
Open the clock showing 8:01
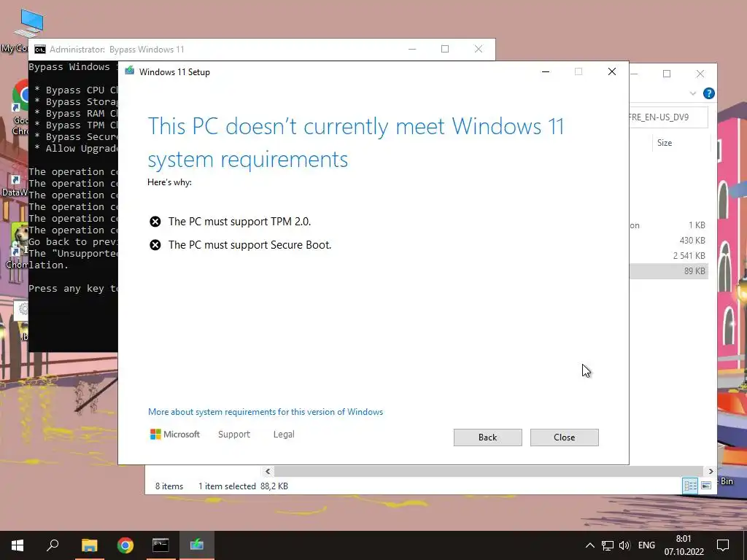pos(684,545)
